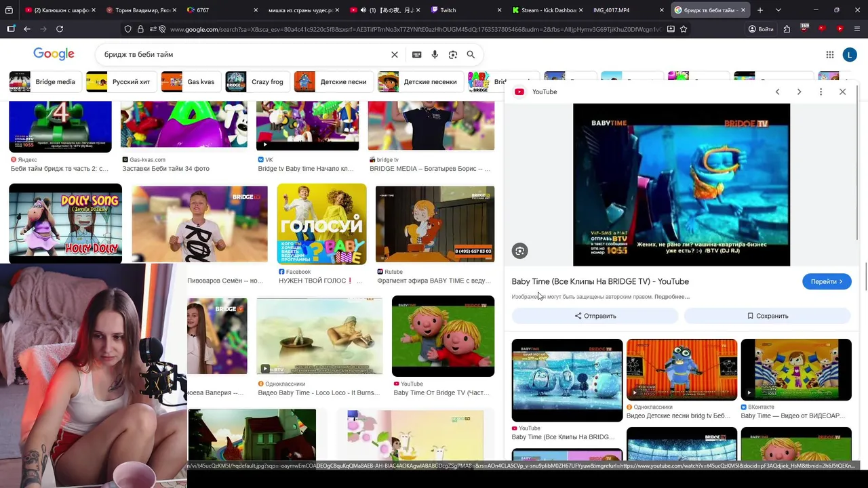
Task: Open the ГОЛОСУЙ Facebook image result
Action: (321, 224)
